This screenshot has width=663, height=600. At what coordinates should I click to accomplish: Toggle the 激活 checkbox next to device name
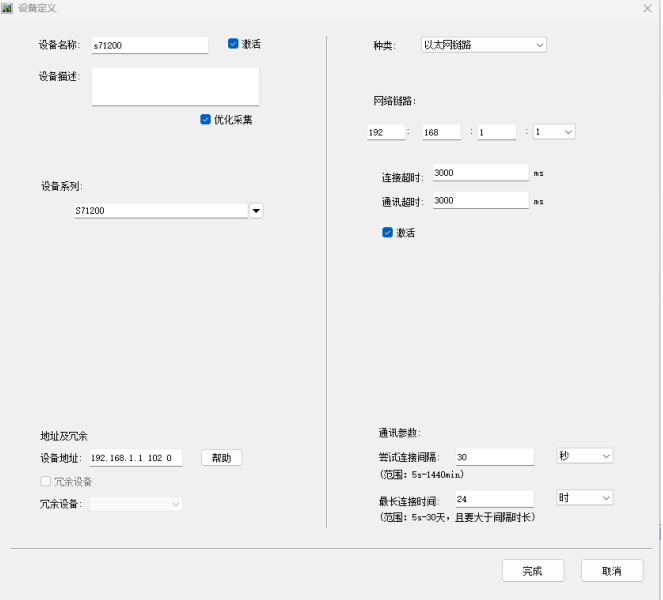(x=233, y=44)
